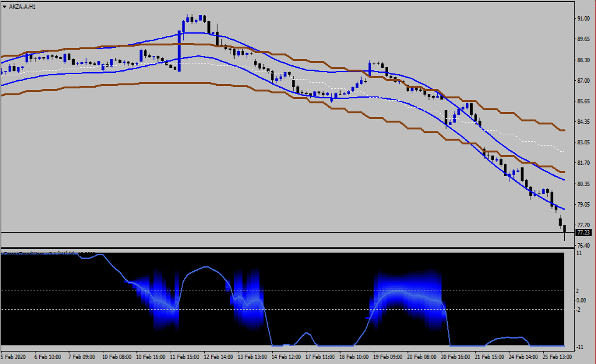This screenshot has width=596, height=364.
Task: Click the indicator scale value -11
Action: [579, 346]
